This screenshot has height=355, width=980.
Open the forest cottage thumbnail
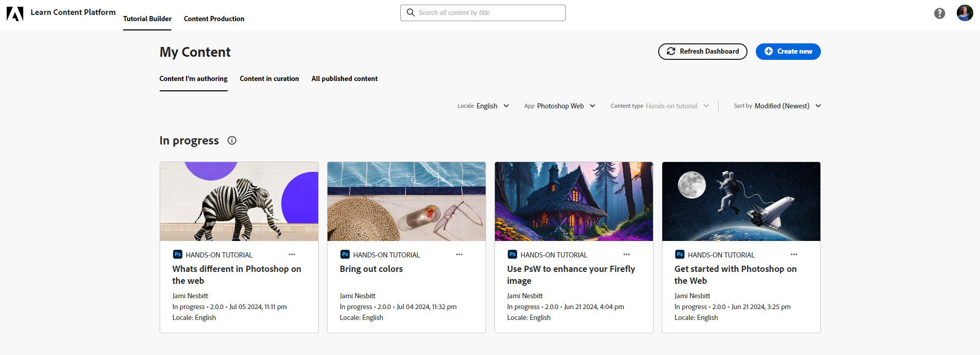[574, 201]
